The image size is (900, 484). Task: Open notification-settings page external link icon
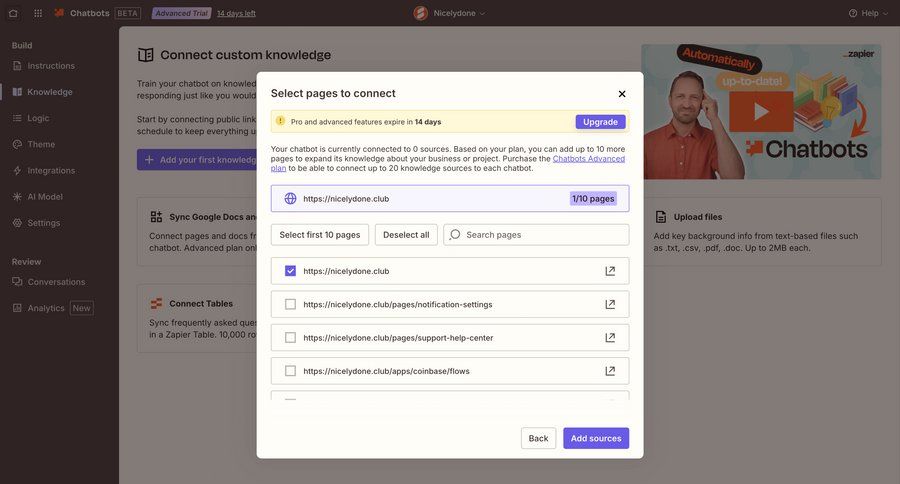[610, 304]
